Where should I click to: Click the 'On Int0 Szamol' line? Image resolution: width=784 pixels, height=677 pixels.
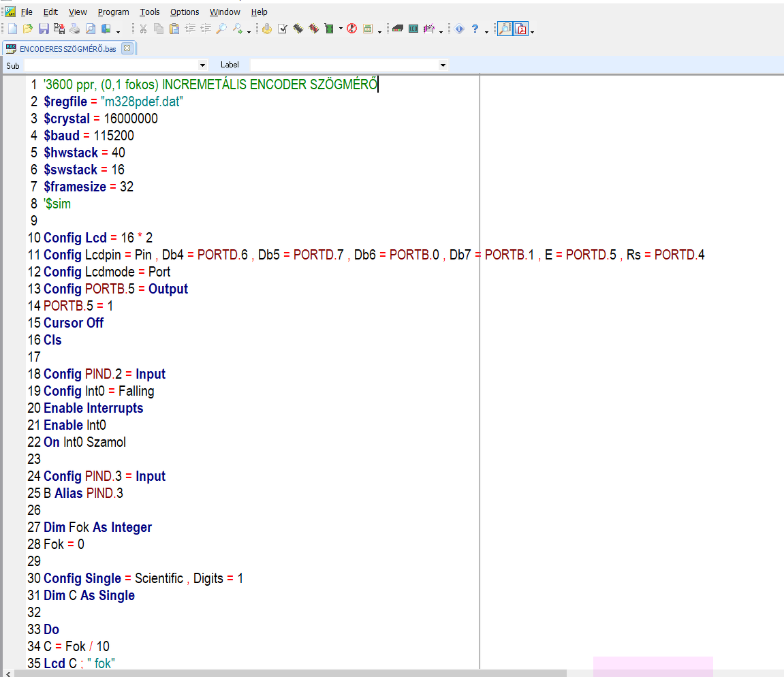pos(84,442)
